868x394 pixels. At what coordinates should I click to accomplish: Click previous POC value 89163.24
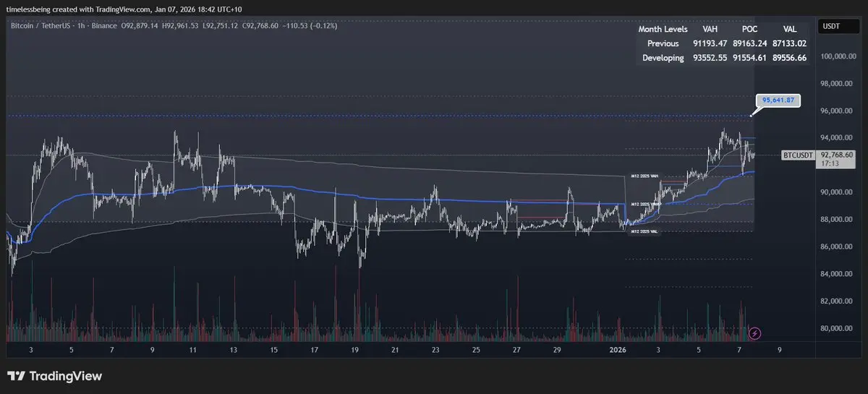(750, 43)
